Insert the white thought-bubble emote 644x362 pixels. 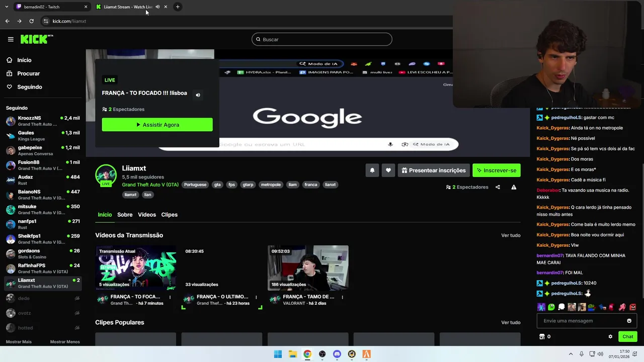[561, 307]
